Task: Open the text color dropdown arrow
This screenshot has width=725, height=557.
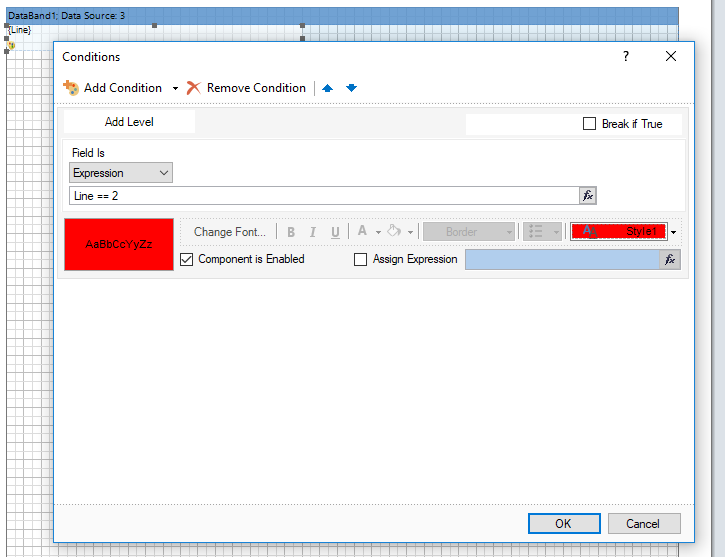Action: (378, 232)
